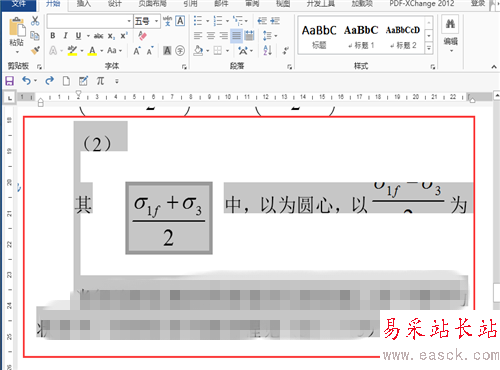Toggle align right
The width and height of the screenshot is (500, 370).
pos(224,35)
